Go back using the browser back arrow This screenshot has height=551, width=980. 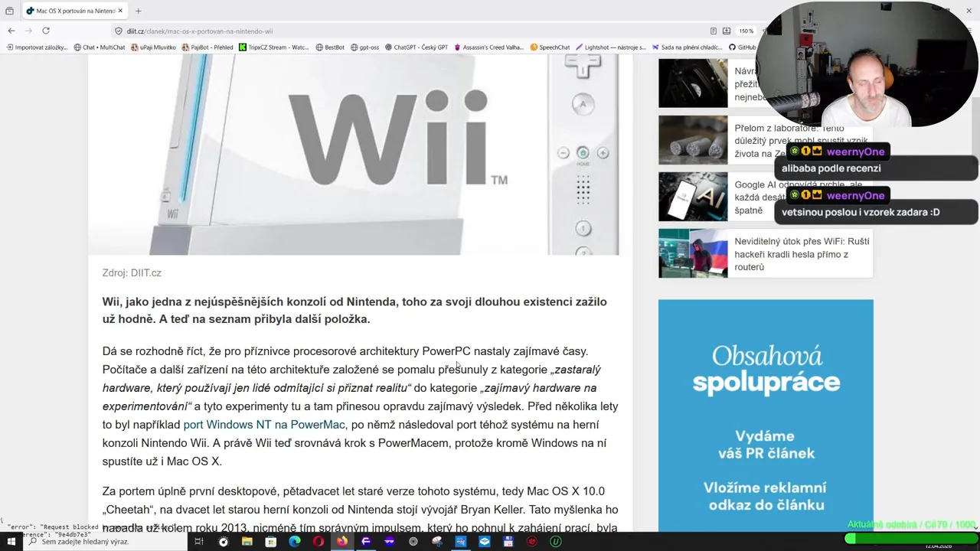(x=11, y=31)
